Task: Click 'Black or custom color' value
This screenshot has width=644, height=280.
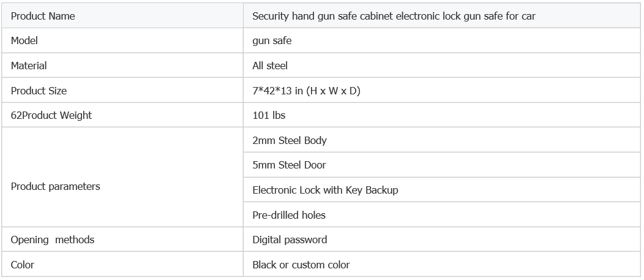Action: [x=301, y=265]
